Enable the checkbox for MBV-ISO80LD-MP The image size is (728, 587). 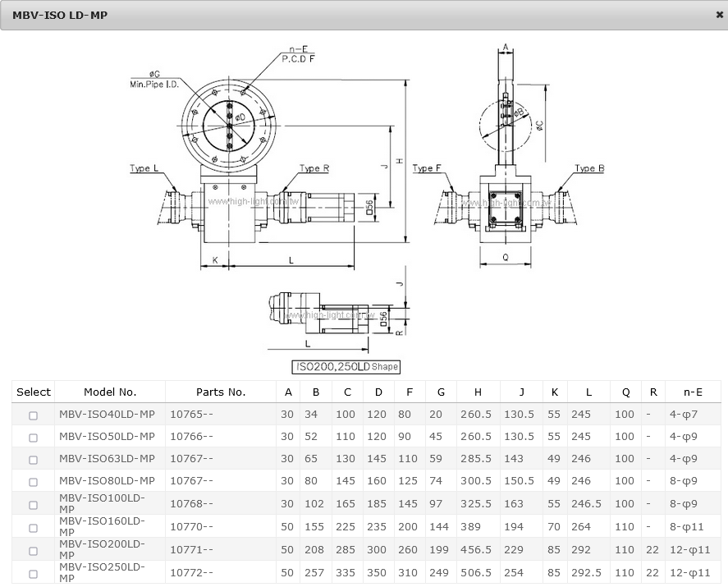click(x=34, y=482)
